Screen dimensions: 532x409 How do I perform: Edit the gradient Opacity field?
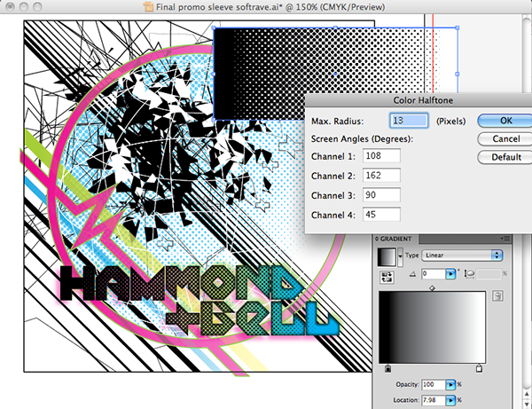(x=434, y=384)
